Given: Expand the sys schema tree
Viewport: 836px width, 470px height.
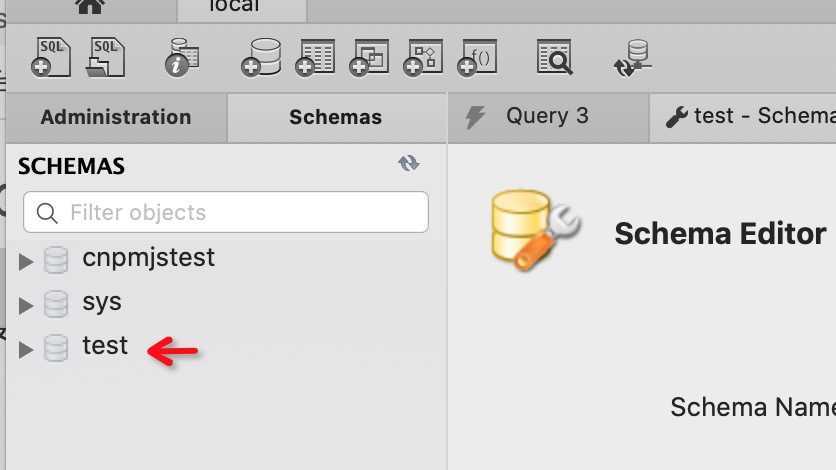Looking at the screenshot, I should (26, 305).
